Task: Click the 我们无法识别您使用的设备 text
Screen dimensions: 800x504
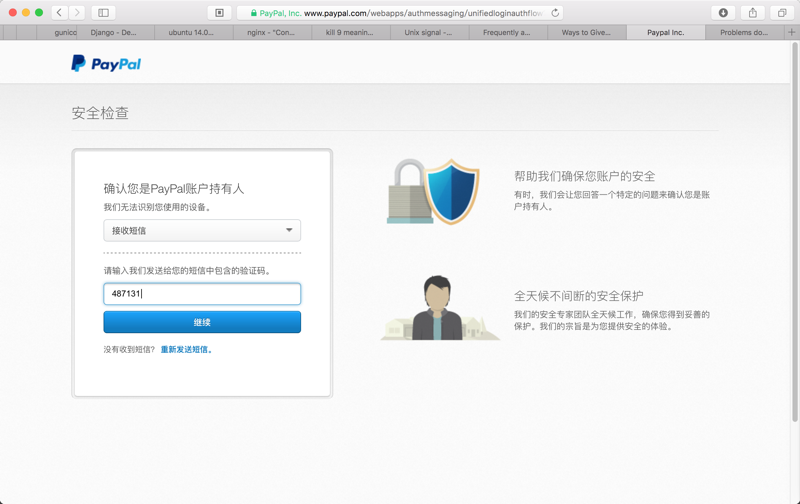Action: click(x=157, y=207)
